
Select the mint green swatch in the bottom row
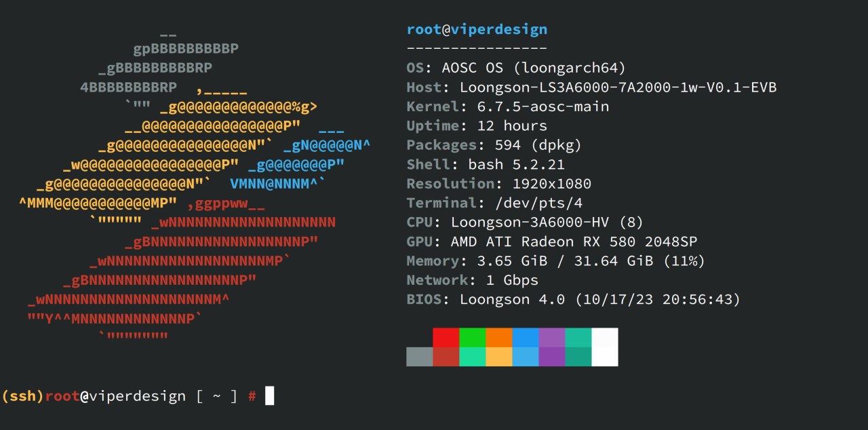(472, 357)
